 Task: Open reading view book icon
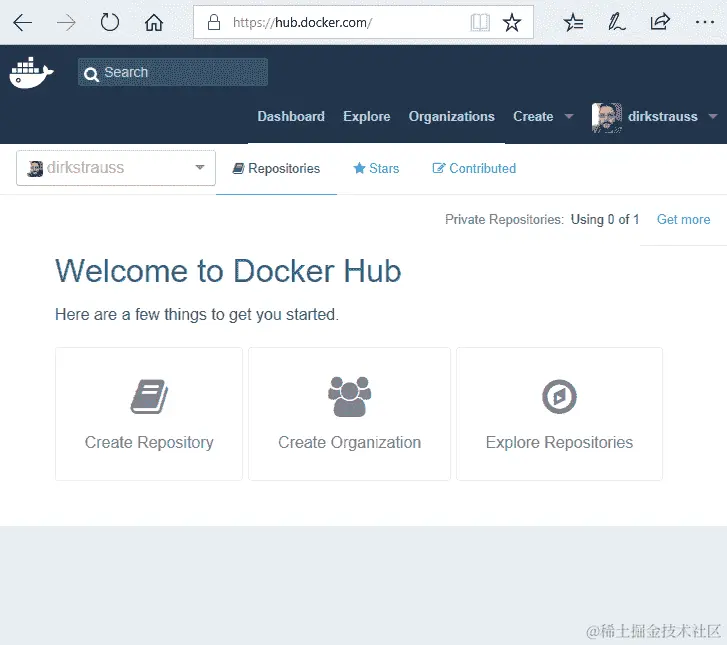pyautogui.click(x=480, y=22)
